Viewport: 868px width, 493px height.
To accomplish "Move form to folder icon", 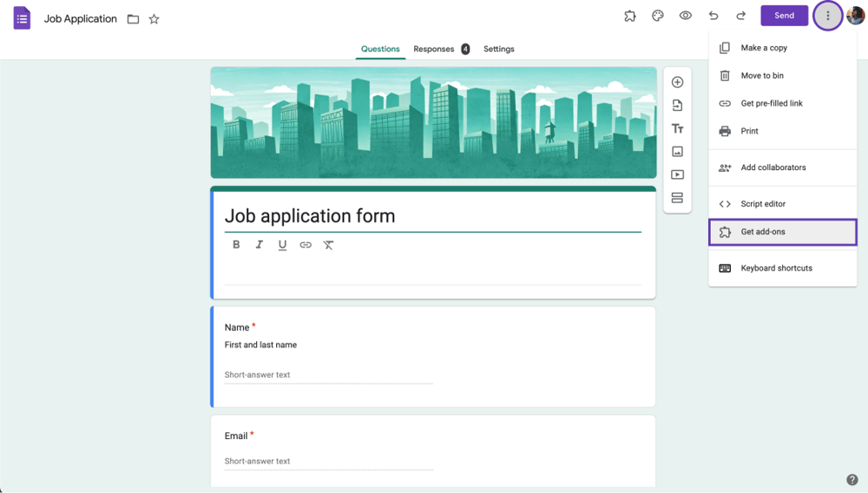I will tap(133, 19).
